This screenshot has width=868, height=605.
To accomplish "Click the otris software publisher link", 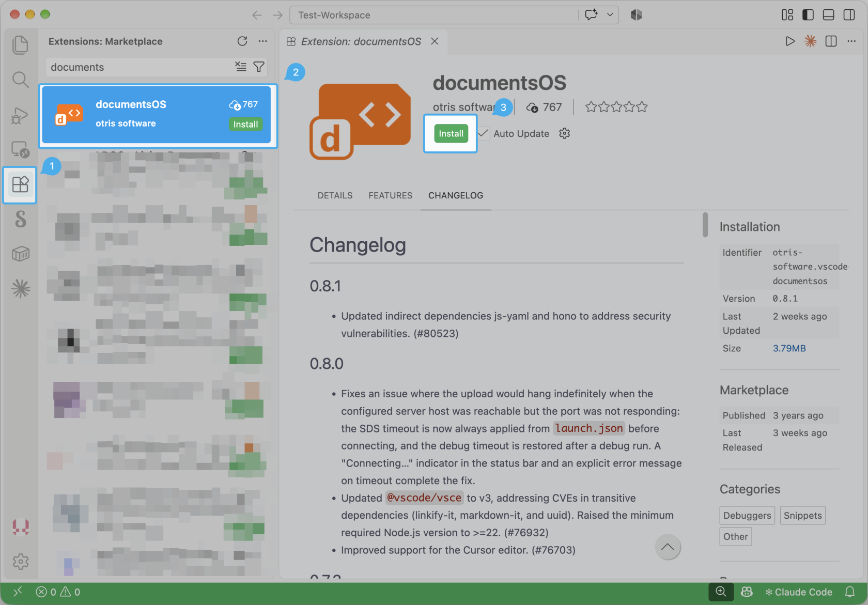I will click(x=464, y=107).
